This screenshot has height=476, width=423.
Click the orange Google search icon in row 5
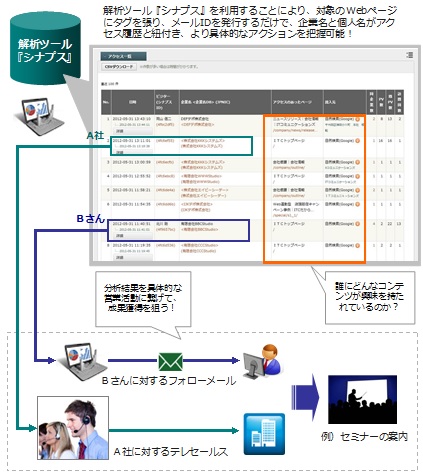[x=358, y=190]
